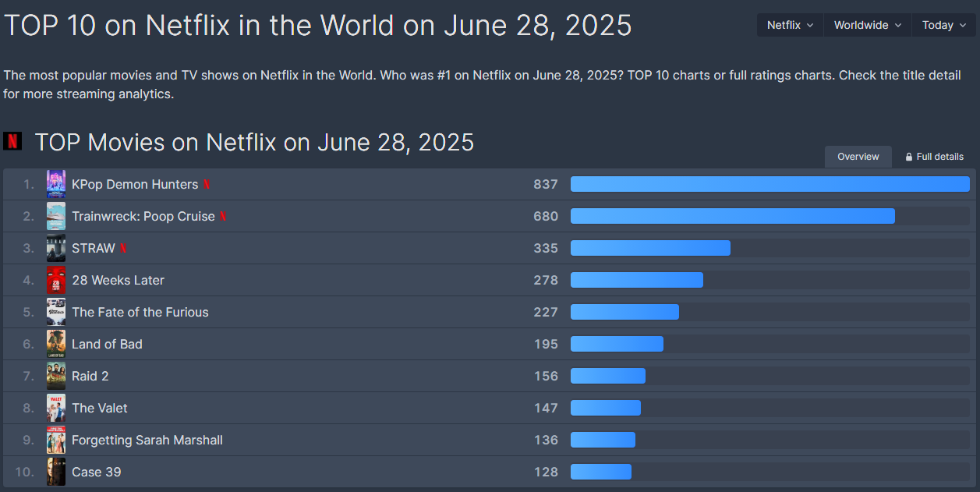Click the score 128 for Case 39

546,472
